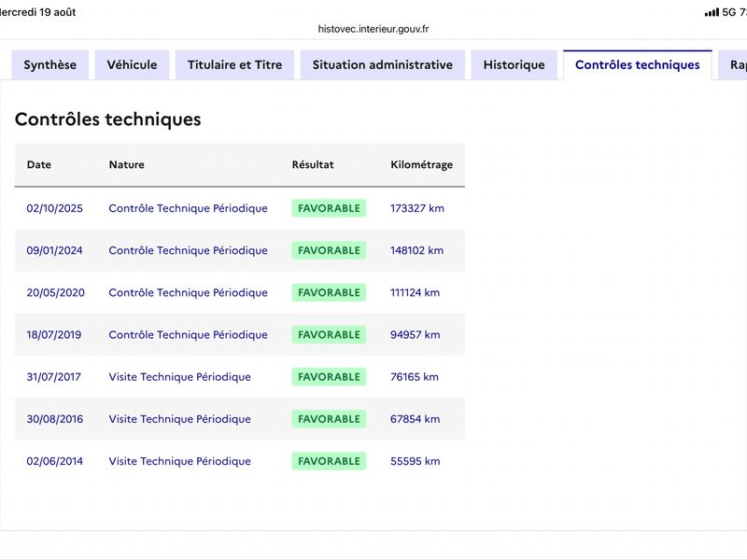Select the date 02/06/2014
This screenshot has width=747, height=560.
tap(55, 461)
